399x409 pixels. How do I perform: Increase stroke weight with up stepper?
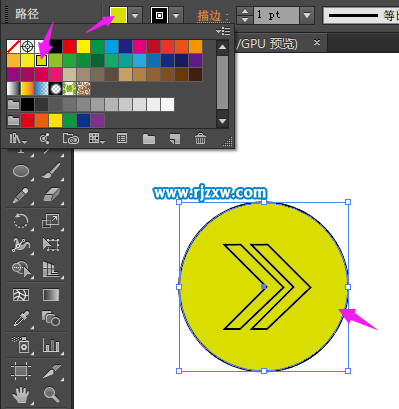245,11
